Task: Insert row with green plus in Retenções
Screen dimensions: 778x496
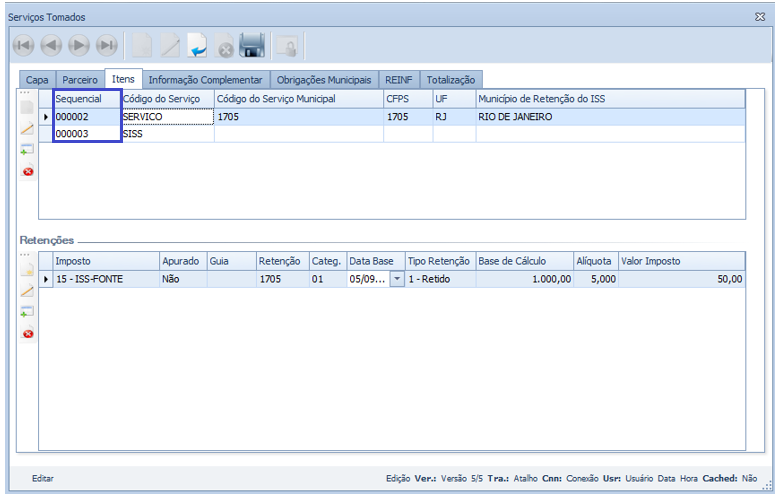Action: click(27, 312)
